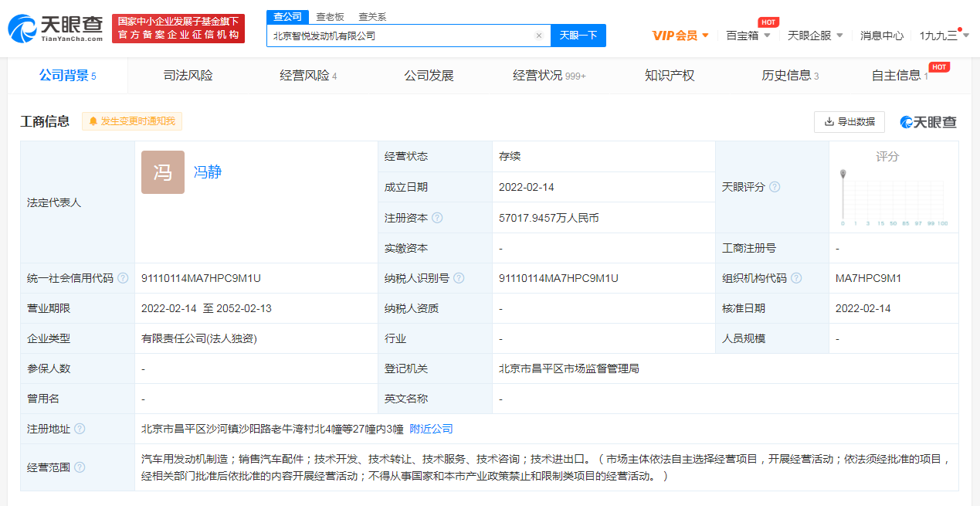Click the 存续 operating status value

click(x=510, y=156)
